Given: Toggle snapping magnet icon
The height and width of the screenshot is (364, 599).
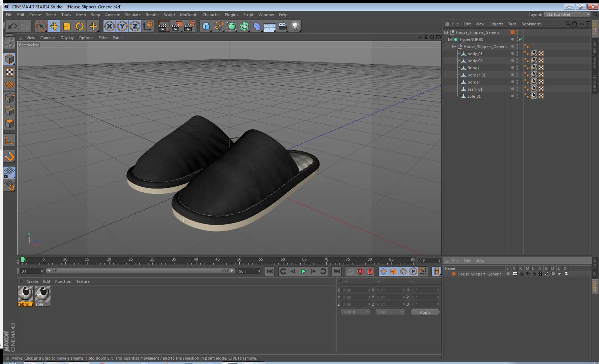Looking at the screenshot, I should click(x=9, y=156).
